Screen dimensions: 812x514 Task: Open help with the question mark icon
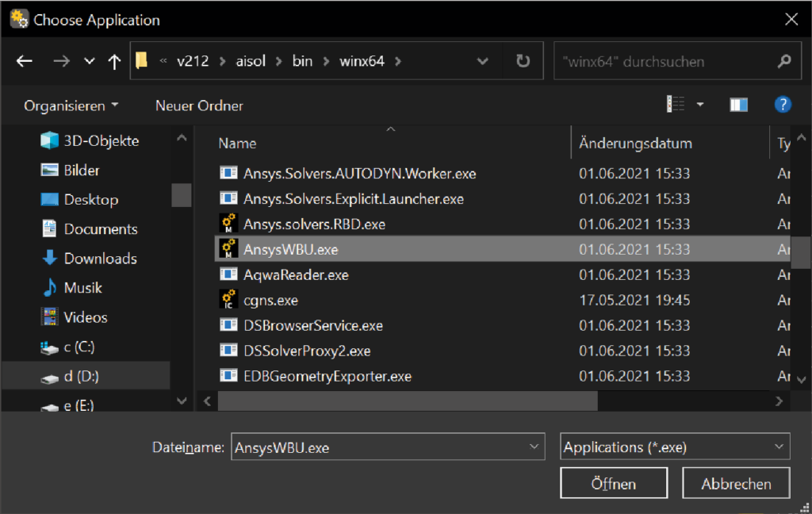[x=783, y=105]
